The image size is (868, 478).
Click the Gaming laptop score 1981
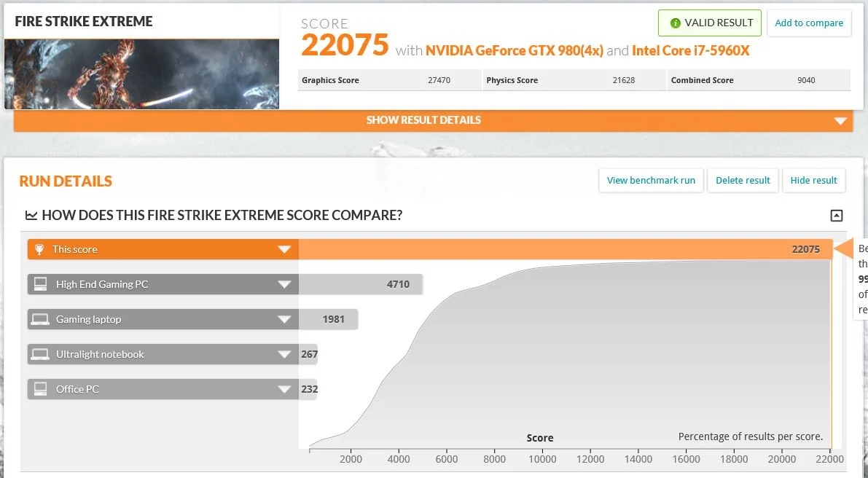click(333, 319)
